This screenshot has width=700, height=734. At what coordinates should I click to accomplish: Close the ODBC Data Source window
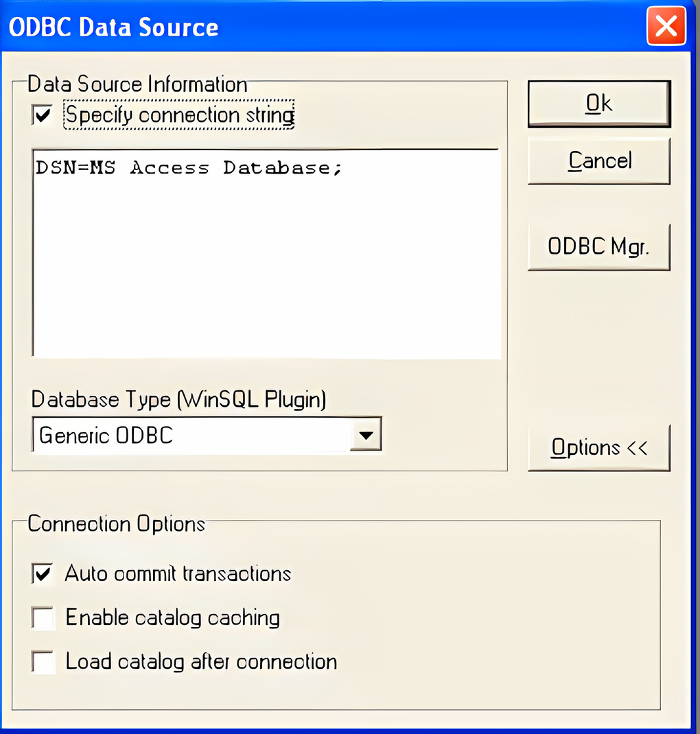(x=665, y=27)
